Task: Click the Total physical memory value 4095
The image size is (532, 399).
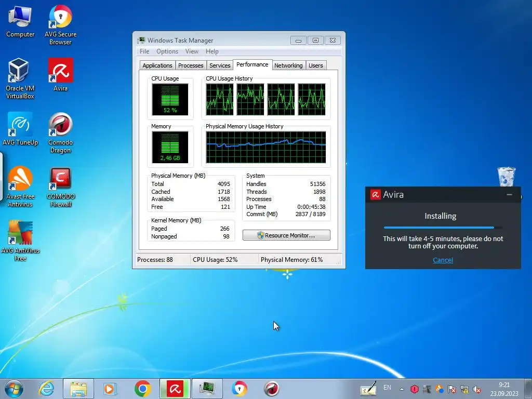Action: pos(223,184)
